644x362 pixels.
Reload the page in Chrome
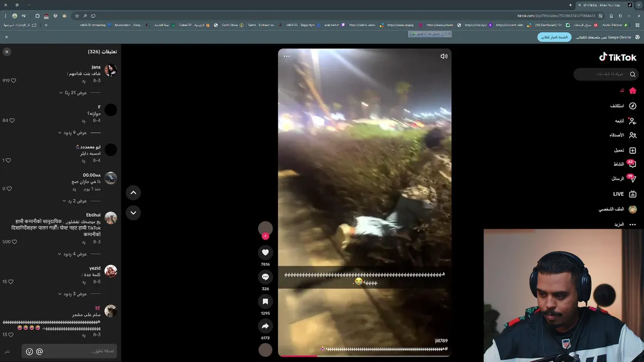click(620, 16)
